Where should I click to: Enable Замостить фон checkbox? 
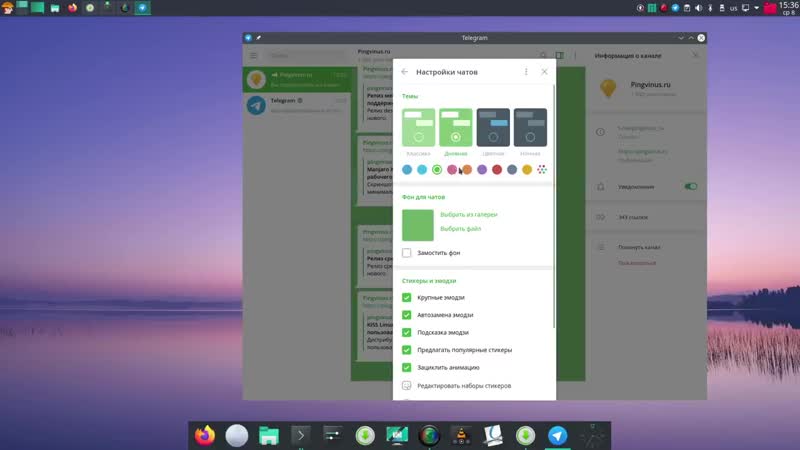click(407, 253)
